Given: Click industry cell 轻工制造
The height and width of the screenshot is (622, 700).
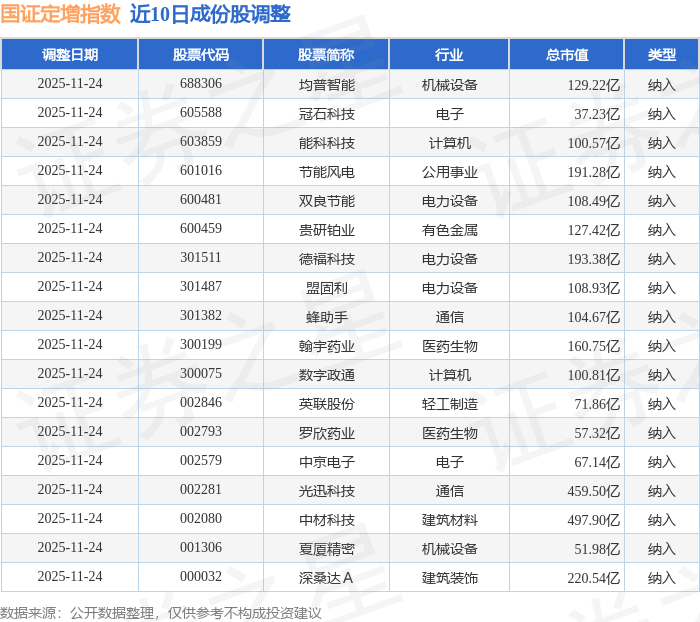Looking at the screenshot, I should (450, 404).
